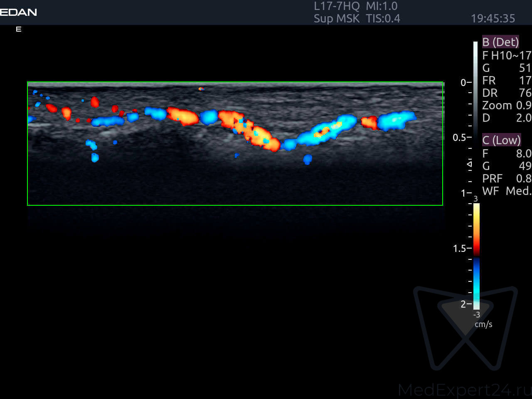Viewport: 532px width, 399px height.
Task: Click the Zoom 0.9 parameter
Action: tap(506, 106)
